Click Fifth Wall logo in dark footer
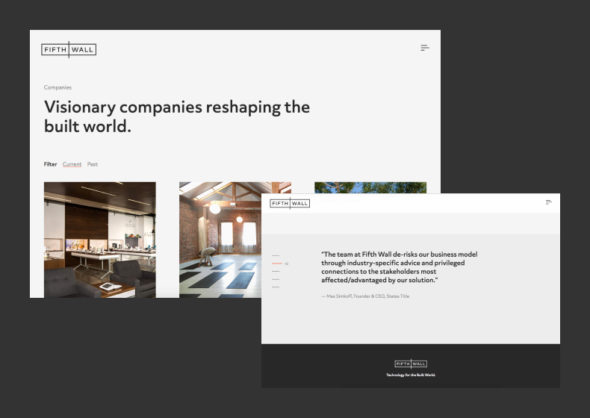590x418 pixels. [x=411, y=363]
